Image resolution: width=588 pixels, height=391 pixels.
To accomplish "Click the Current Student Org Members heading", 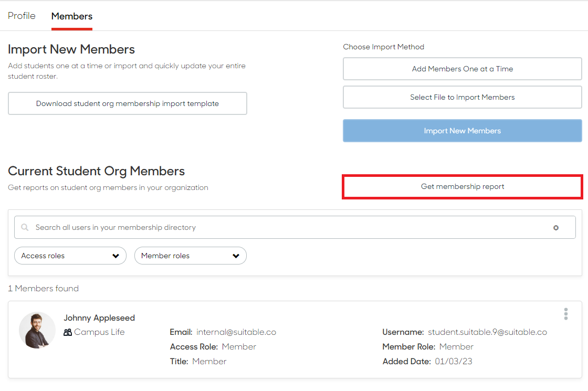I will 97,171.
